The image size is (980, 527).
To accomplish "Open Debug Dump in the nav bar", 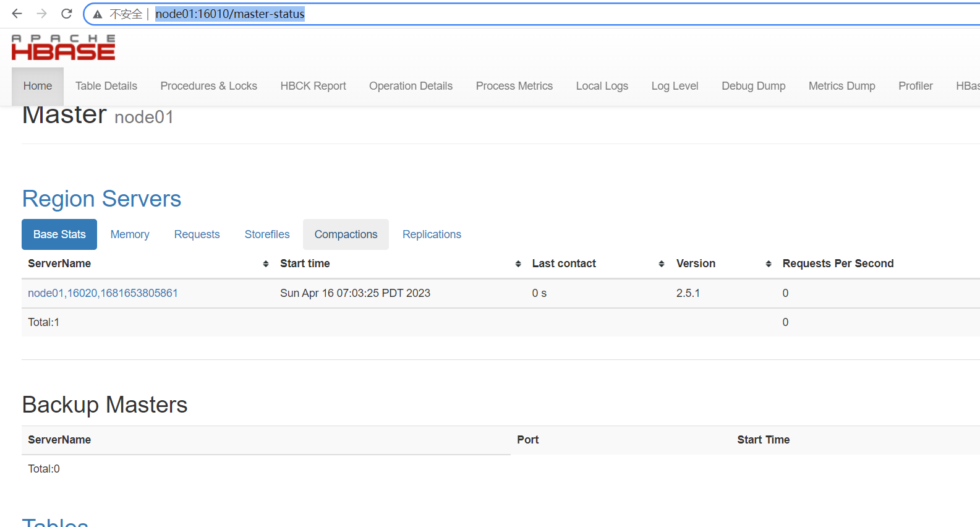I will 754,86.
